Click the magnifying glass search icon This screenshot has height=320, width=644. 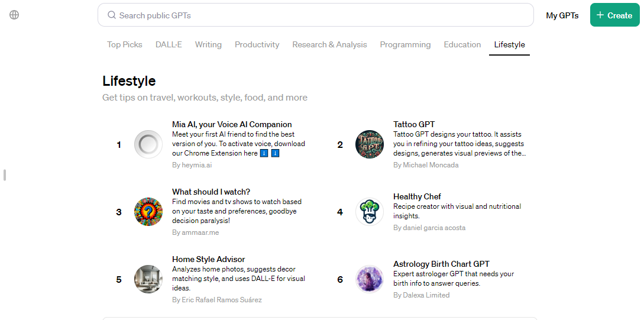112,15
